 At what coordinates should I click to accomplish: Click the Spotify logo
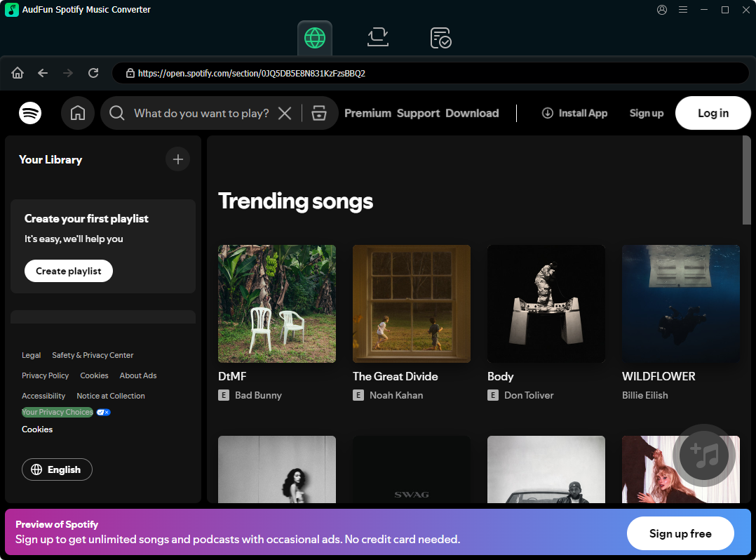(30, 113)
